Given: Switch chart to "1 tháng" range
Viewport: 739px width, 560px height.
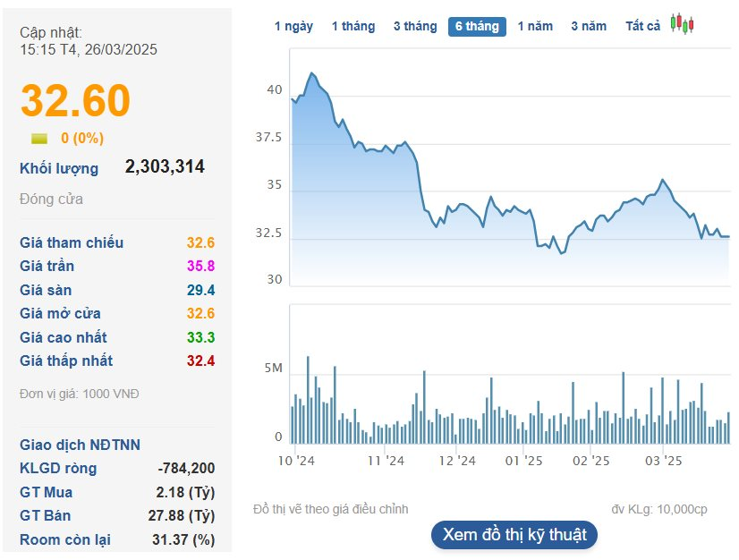Looking at the screenshot, I should (353, 27).
